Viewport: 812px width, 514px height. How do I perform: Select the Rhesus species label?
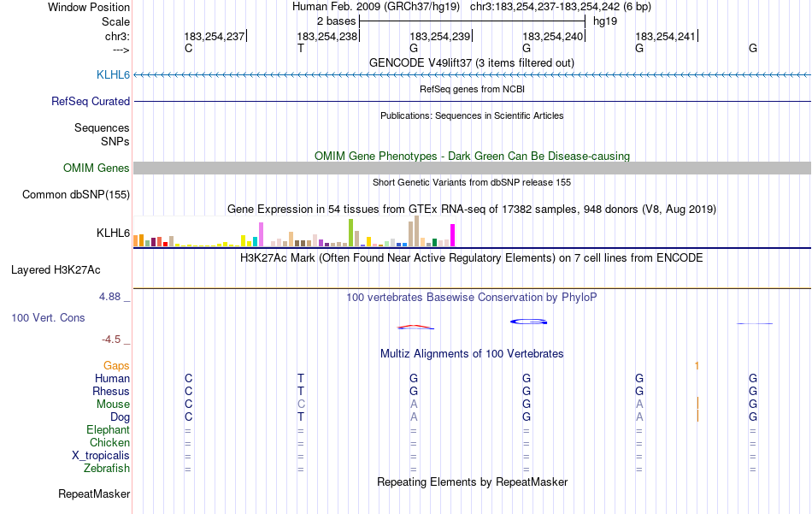click(x=111, y=391)
